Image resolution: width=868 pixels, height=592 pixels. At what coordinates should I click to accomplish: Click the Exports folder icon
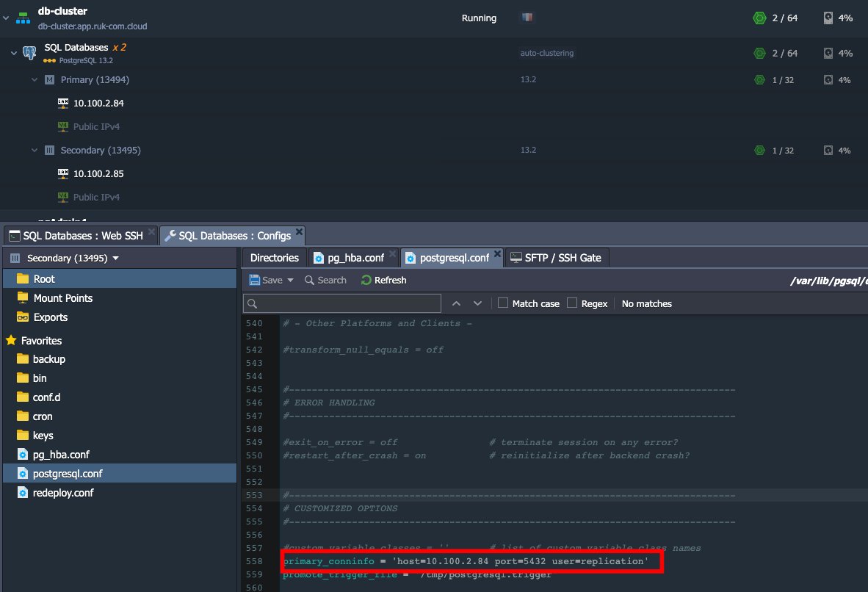[23, 317]
